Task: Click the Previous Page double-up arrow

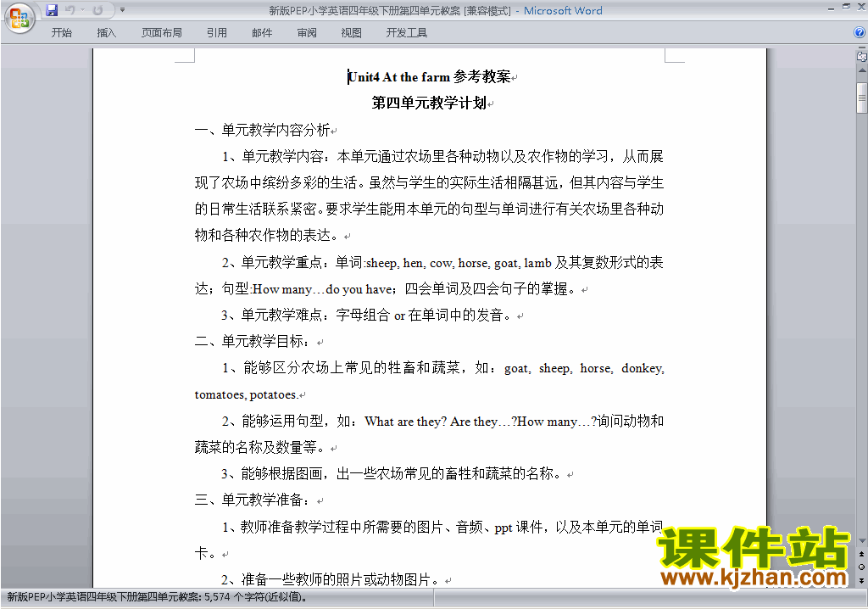Action: click(x=862, y=554)
